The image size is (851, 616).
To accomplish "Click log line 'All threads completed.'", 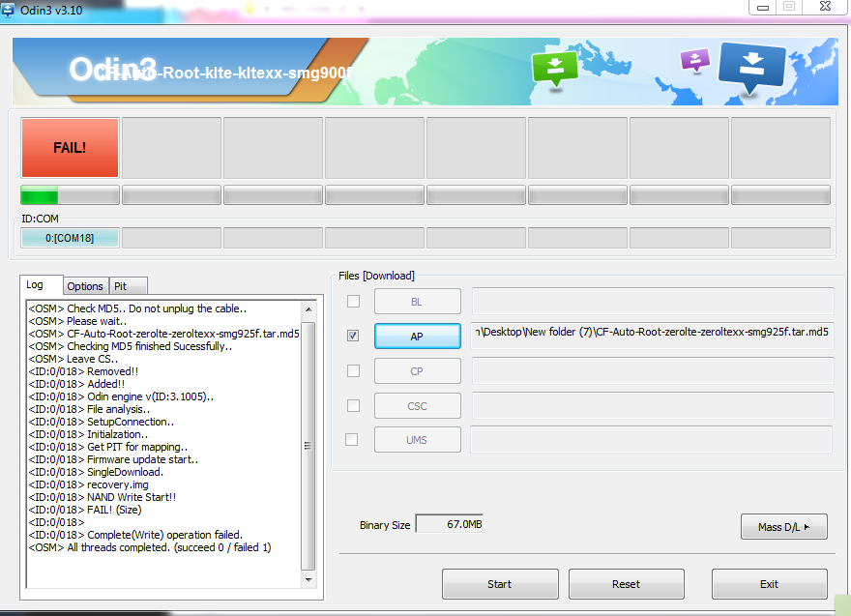I will (150, 547).
